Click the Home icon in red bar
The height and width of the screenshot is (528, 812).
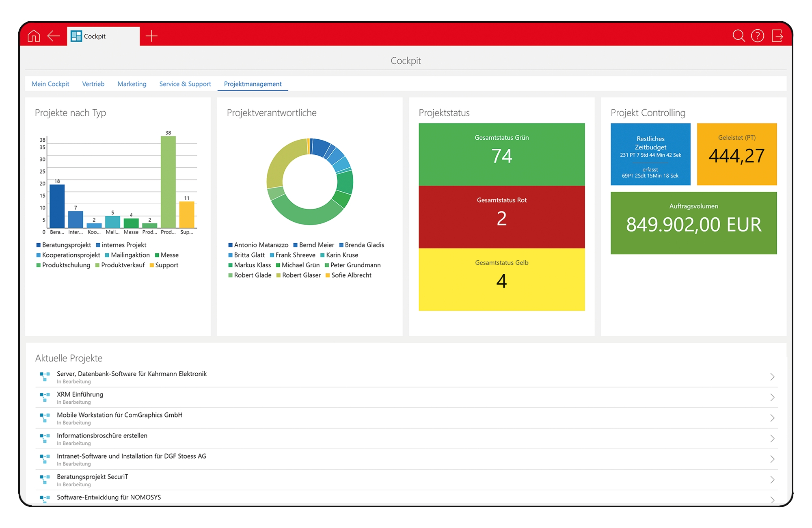pos(34,36)
